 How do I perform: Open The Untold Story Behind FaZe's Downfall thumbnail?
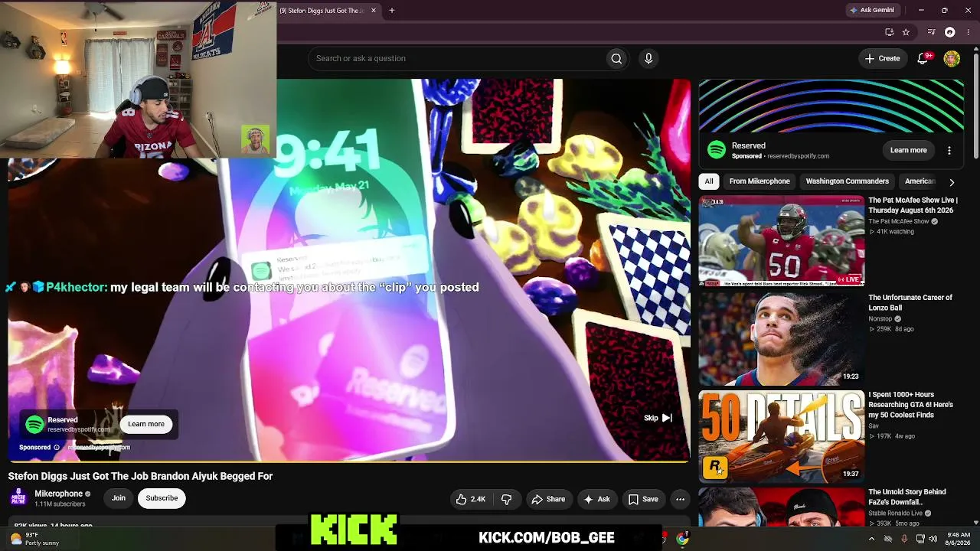[x=782, y=507]
